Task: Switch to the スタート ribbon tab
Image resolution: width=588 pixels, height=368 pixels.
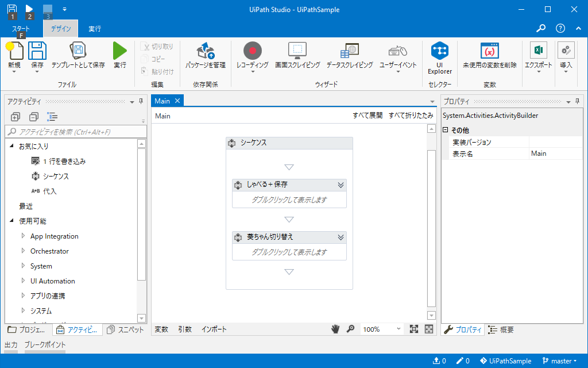Action: pos(21,29)
